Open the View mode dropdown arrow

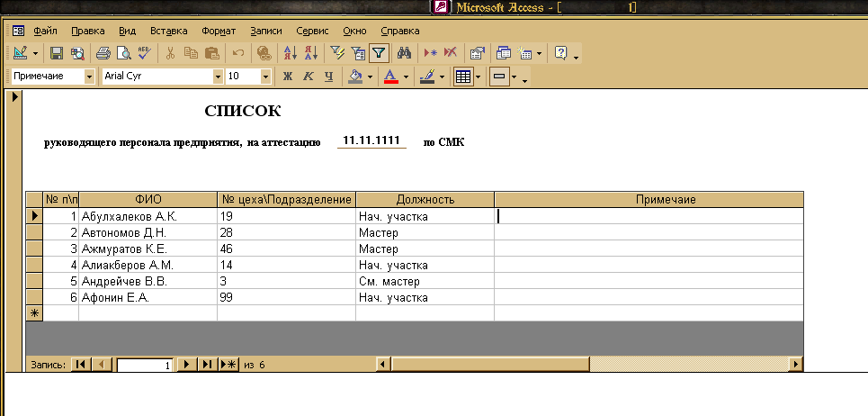(x=35, y=54)
